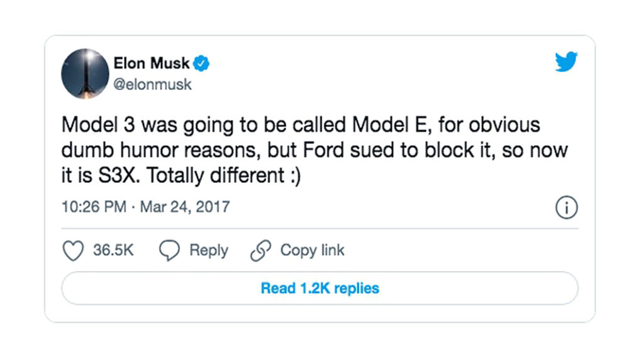Image resolution: width=644 pixels, height=362 pixels.
Task: Click the speech bubble reply icon
Action: pyautogui.click(x=169, y=250)
